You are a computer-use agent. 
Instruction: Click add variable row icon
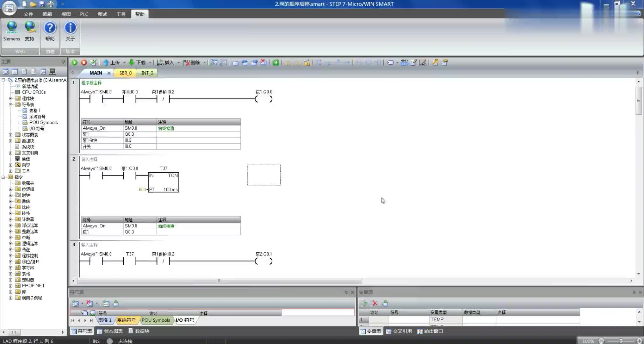tap(364, 303)
